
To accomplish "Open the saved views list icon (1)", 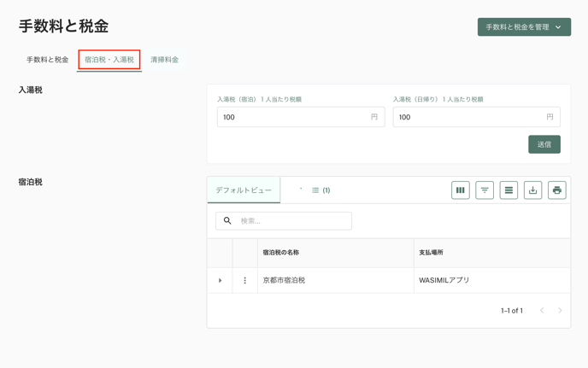I will (320, 190).
